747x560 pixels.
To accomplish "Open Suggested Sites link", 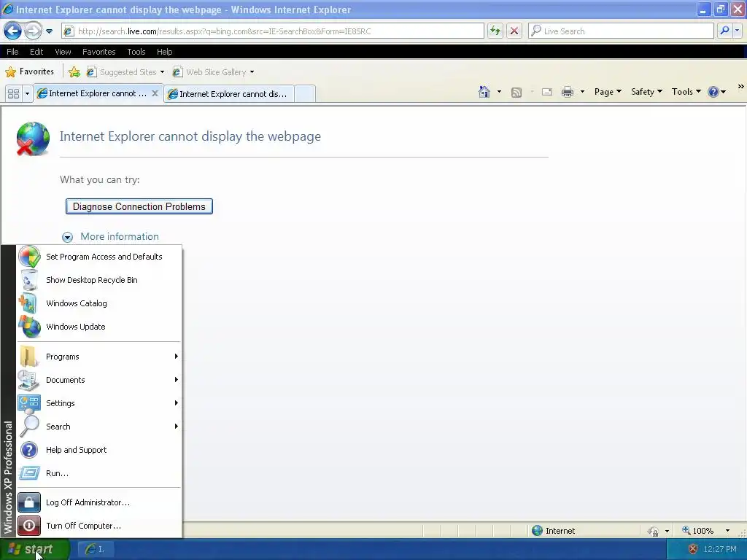I will coord(125,72).
